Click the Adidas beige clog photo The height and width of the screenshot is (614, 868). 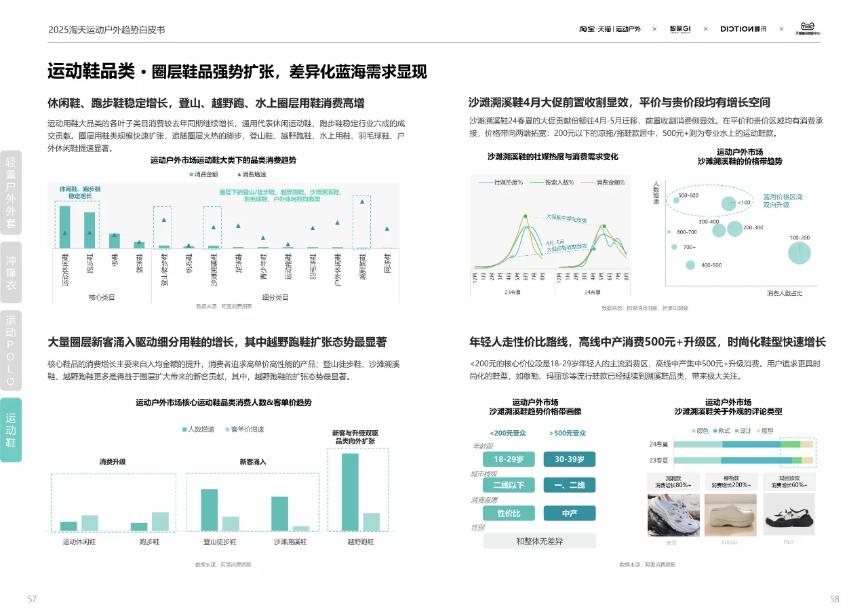730,516
